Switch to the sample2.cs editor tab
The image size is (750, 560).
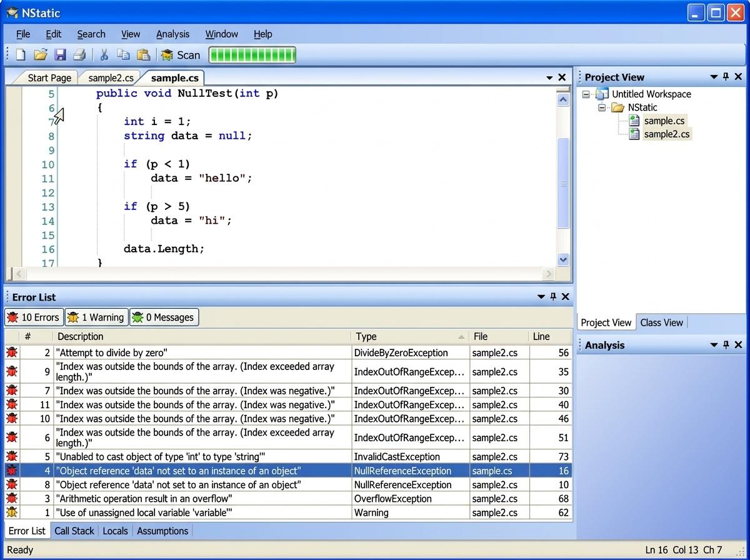(111, 77)
